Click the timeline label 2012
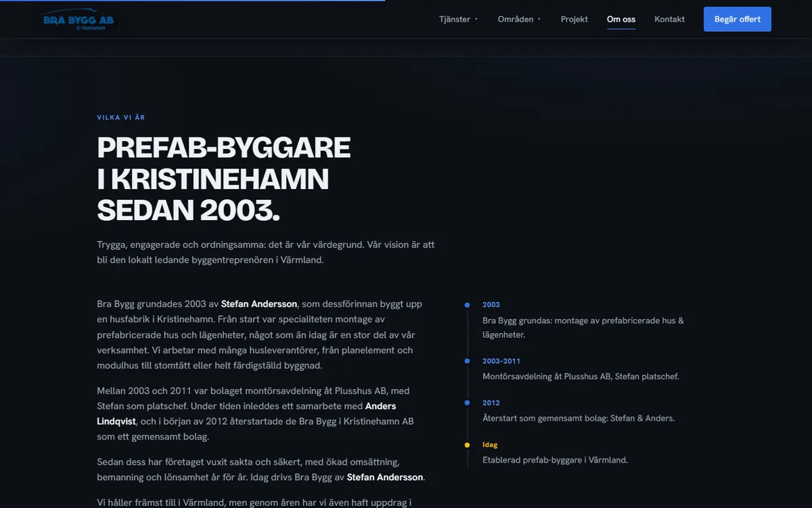This screenshot has width=812, height=508. click(491, 403)
